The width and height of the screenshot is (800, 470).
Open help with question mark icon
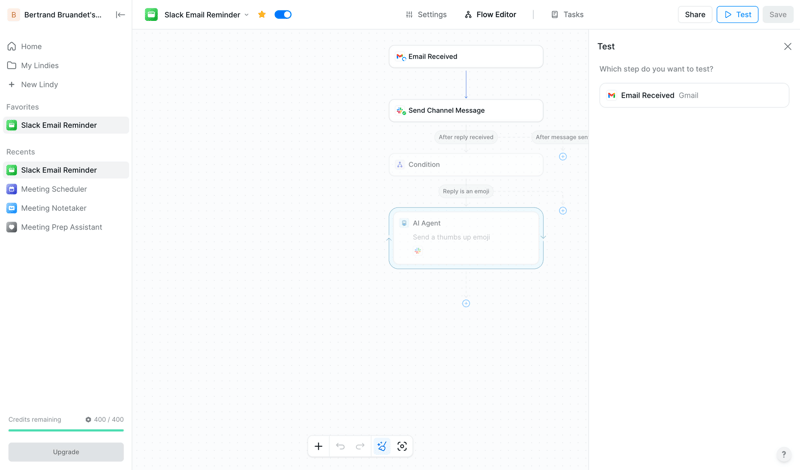pos(784,455)
